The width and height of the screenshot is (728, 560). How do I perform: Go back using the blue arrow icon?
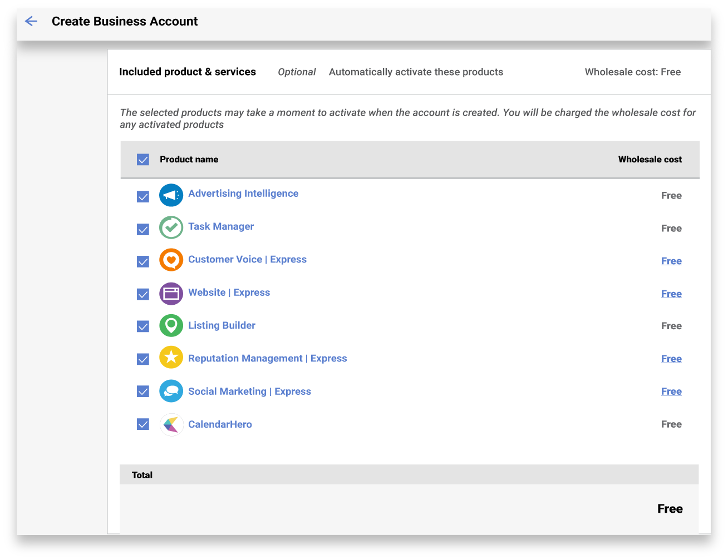point(31,21)
